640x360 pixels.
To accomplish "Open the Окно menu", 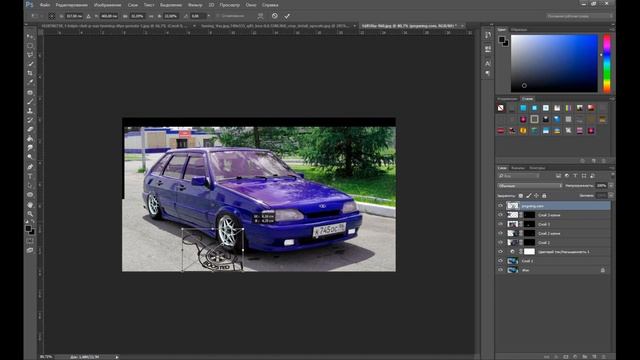I will pyautogui.click(x=251, y=5).
